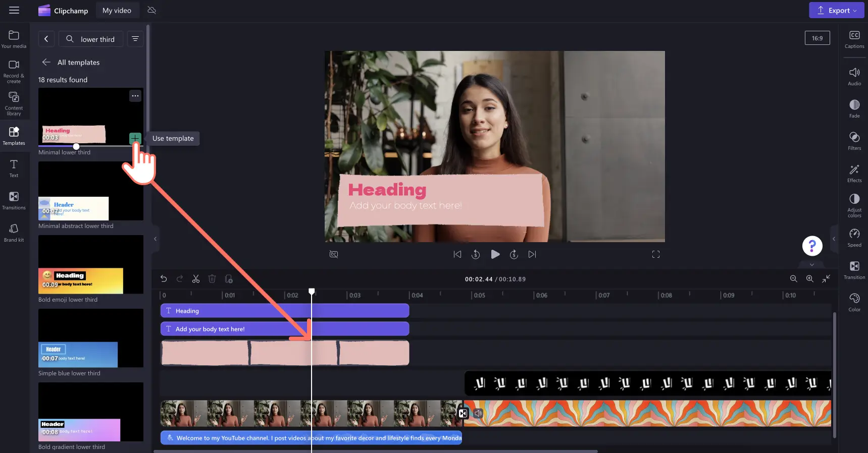Open Your media panel
Screen dimensions: 868x453
point(14,39)
